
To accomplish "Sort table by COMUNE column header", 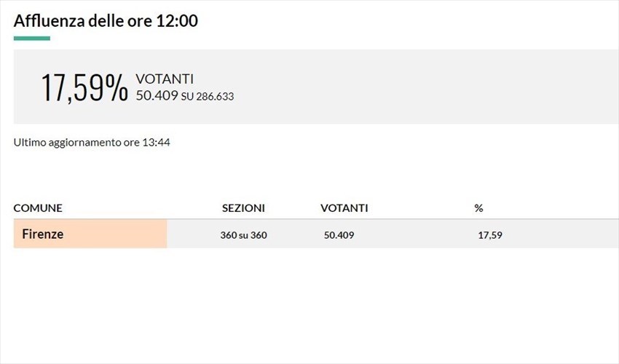I will coord(38,208).
